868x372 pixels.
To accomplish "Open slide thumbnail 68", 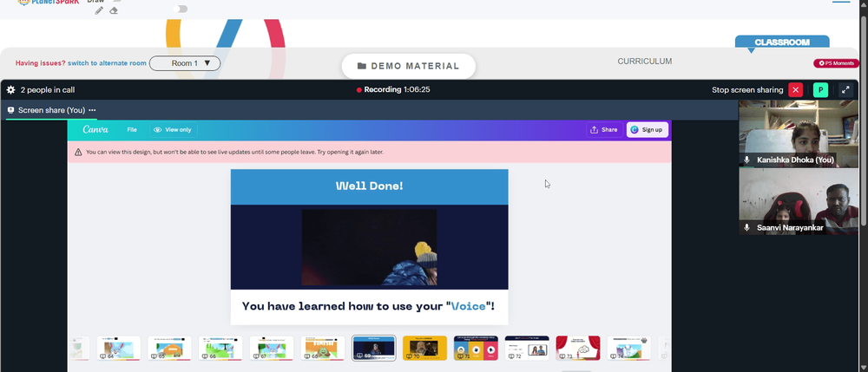I will pyautogui.click(x=323, y=349).
